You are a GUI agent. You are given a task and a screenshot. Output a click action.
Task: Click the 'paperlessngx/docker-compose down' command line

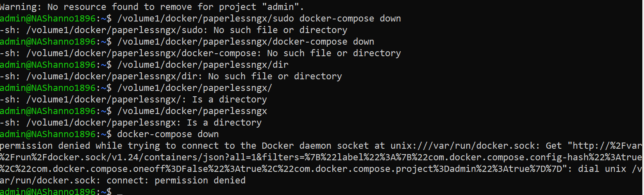tap(246, 42)
